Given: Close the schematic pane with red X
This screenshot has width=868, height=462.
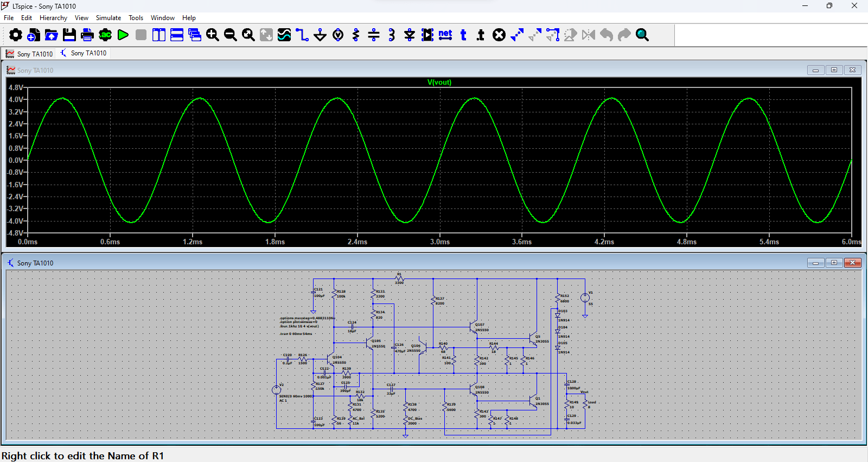Looking at the screenshot, I should pos(852,263).
